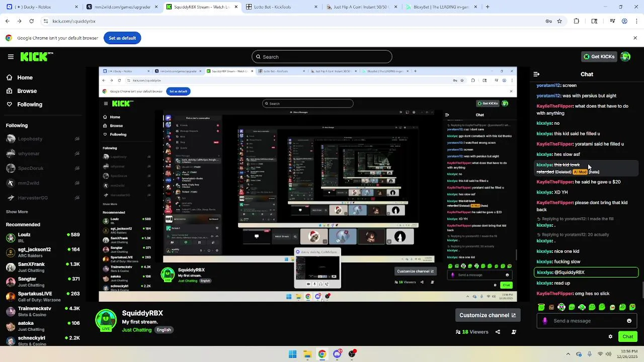Open recommended channel SamXFrank
644x362 pixels.
click(43, 267)
